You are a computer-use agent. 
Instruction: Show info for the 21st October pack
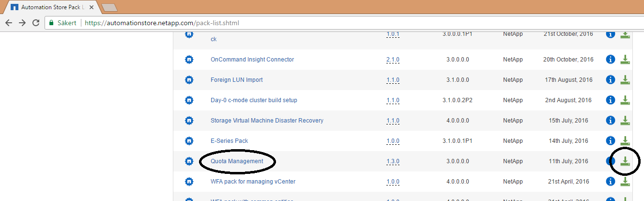(x=611, y=34)
